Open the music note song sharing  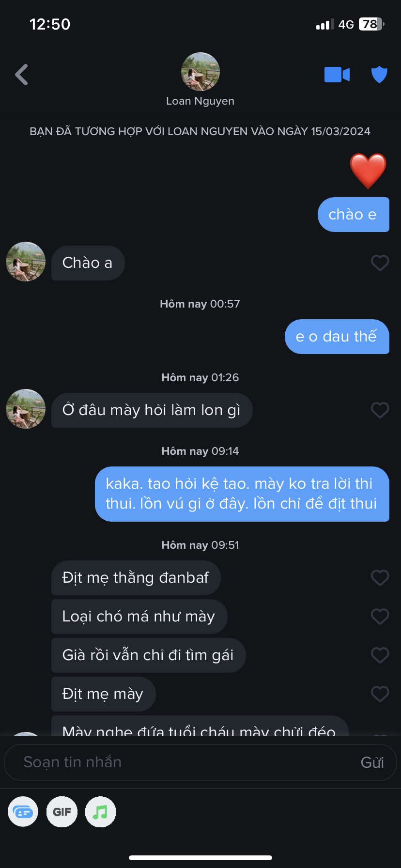click(100, 812)
